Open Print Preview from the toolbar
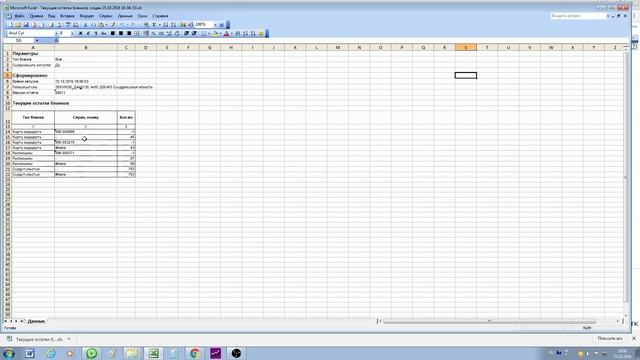Image resolution: width=640 pixels, height=360 pixels. point(59,25)
